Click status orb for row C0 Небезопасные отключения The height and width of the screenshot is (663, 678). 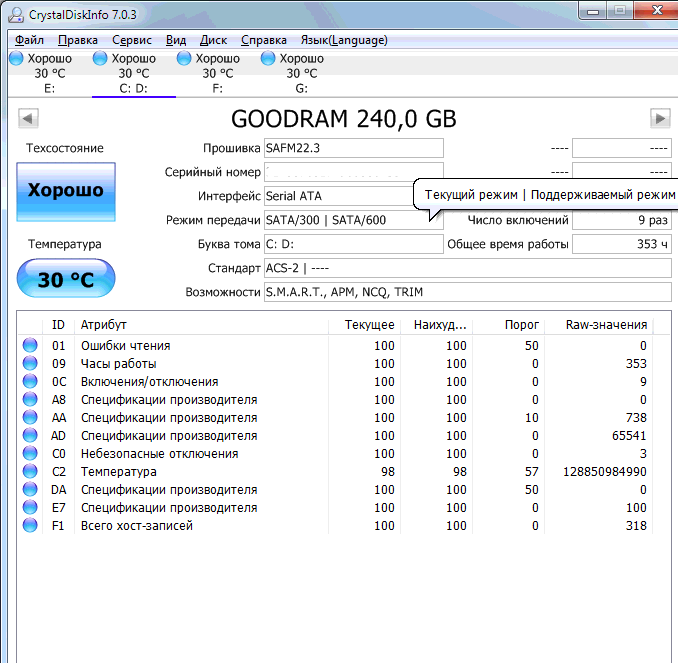[30, 453]
